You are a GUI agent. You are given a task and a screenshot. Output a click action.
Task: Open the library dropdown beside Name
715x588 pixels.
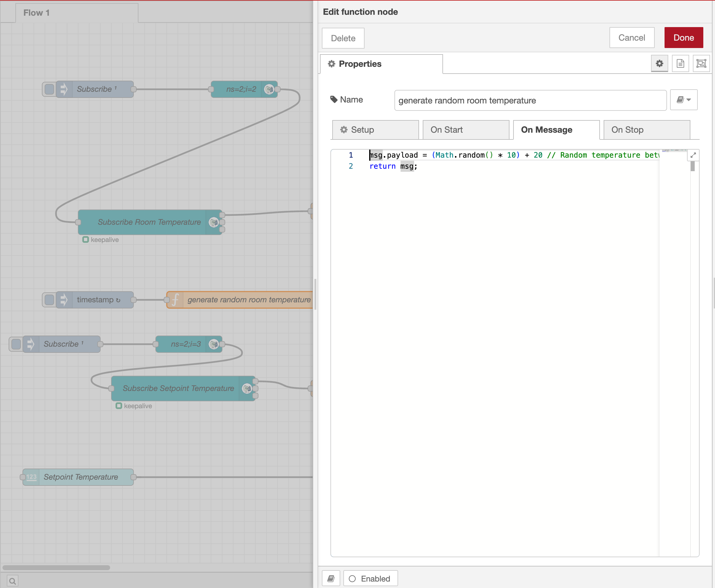click(684, 100)
